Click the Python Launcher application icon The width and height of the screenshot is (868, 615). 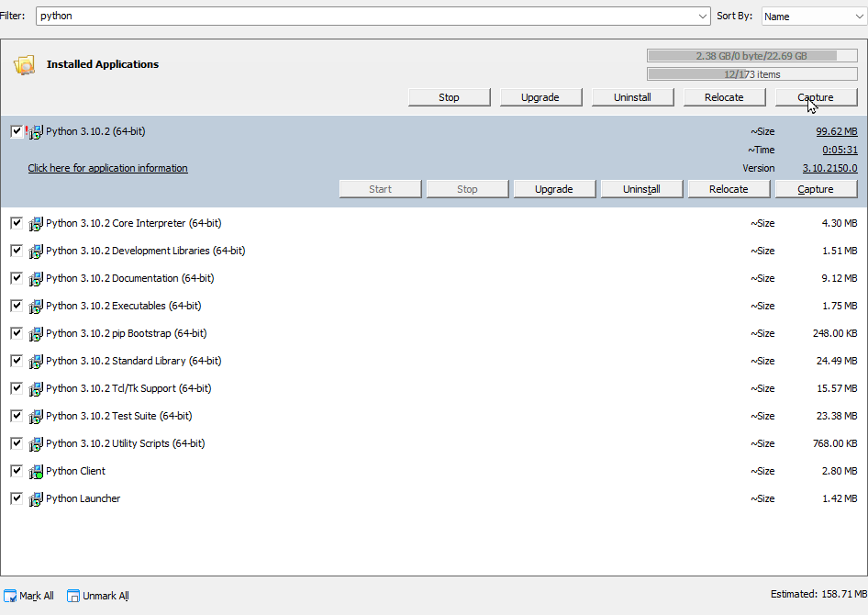37,498
